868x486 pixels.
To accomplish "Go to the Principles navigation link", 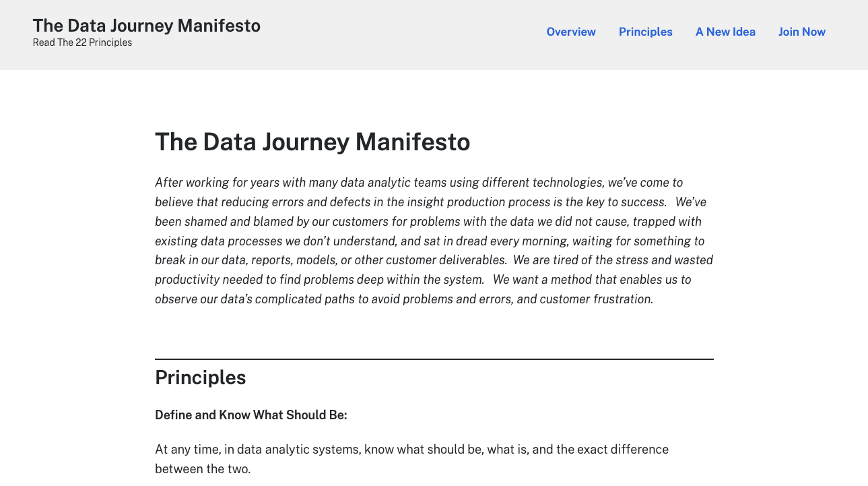I will 645,32.
